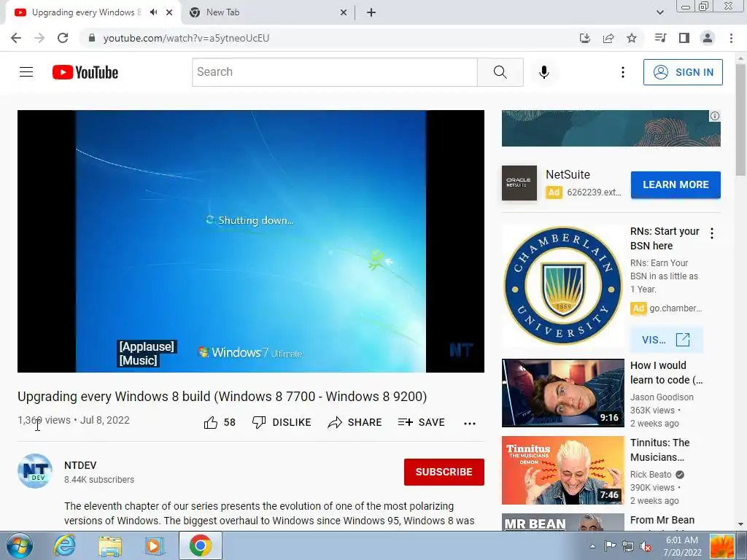747x560 pixels.
Task: Click SHARE under the video
Action: click(x=355, y=422)
